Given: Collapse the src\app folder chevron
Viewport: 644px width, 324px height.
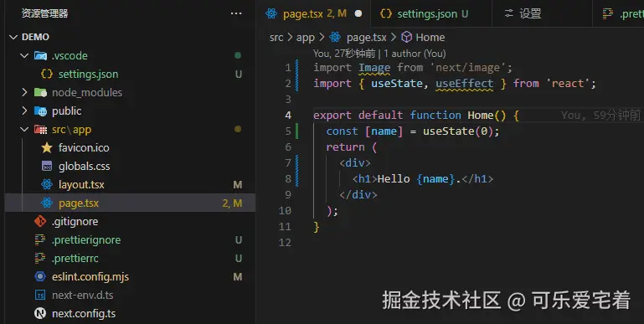Looking at the screenshot, I should pos(24,130).
